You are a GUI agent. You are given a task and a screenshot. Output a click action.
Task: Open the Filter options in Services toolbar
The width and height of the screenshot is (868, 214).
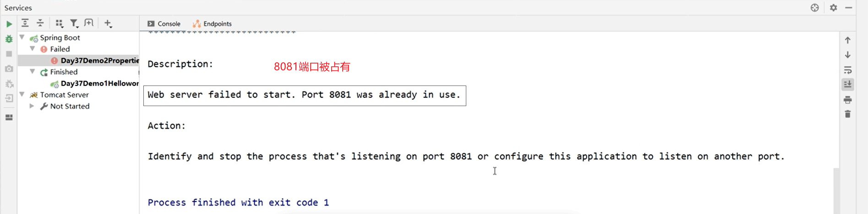pos(74,23)
